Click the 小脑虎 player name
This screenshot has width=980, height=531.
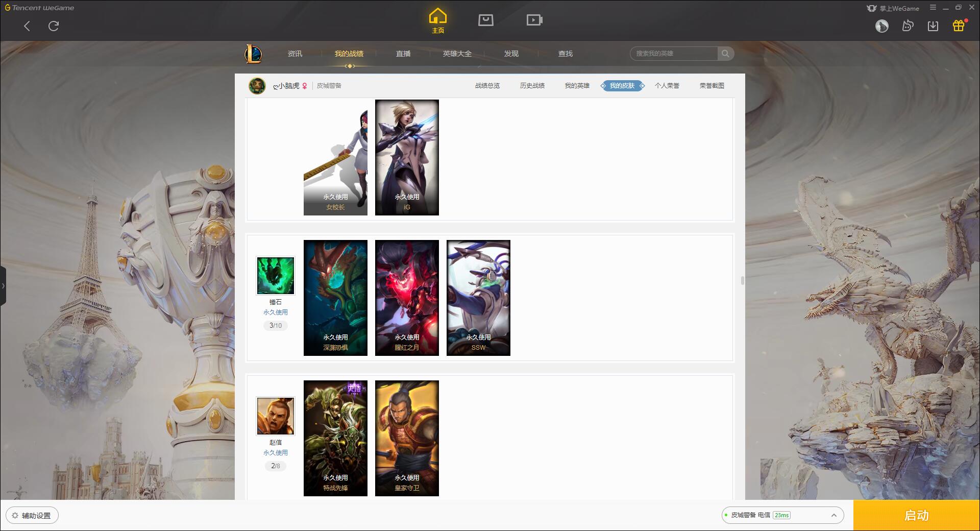[x=286, y=86]
